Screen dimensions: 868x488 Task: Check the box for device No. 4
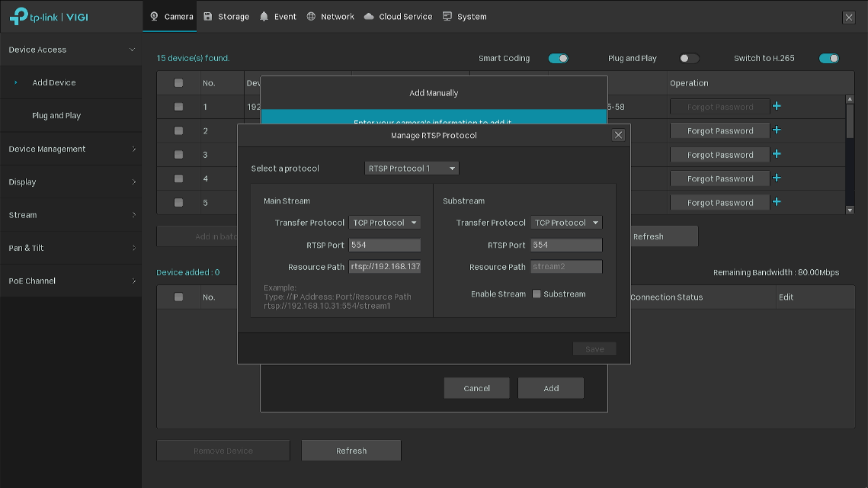tap(178, 178)
